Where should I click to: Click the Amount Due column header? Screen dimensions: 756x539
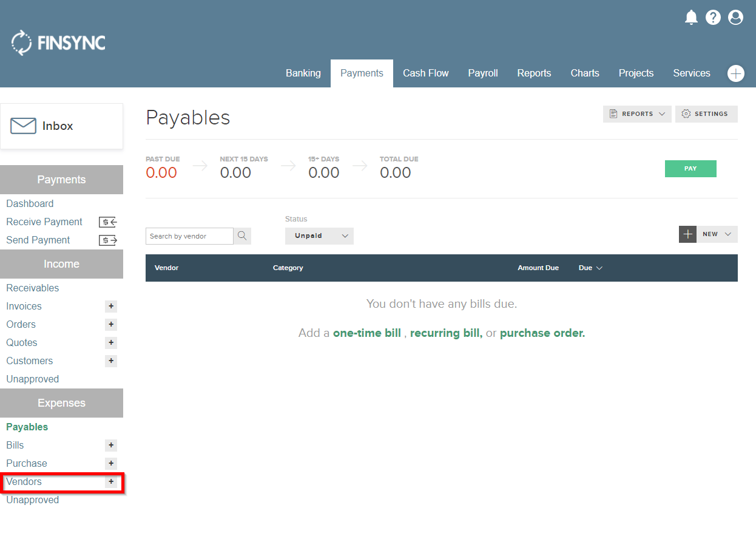point(538,268)
